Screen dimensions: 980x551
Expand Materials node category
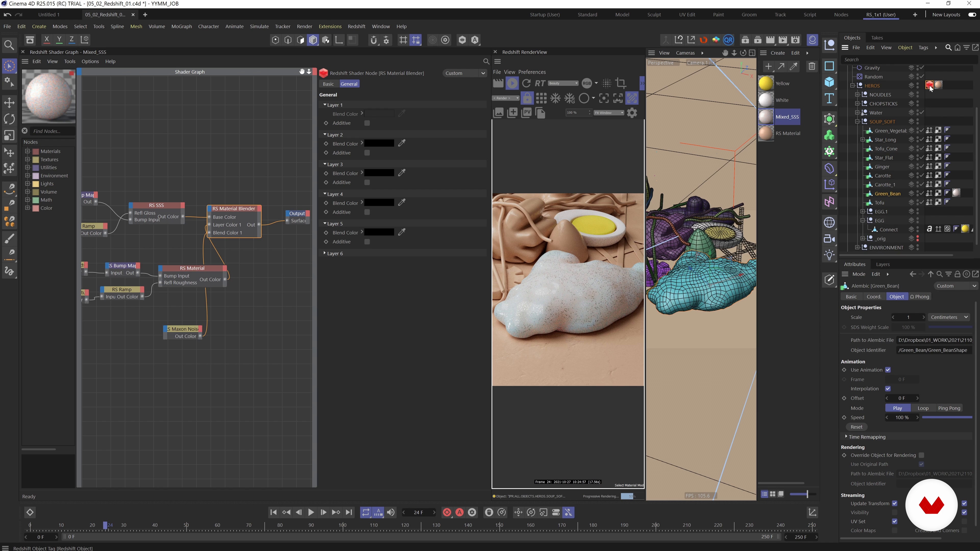pyautogui.click(x=27, y=151)
